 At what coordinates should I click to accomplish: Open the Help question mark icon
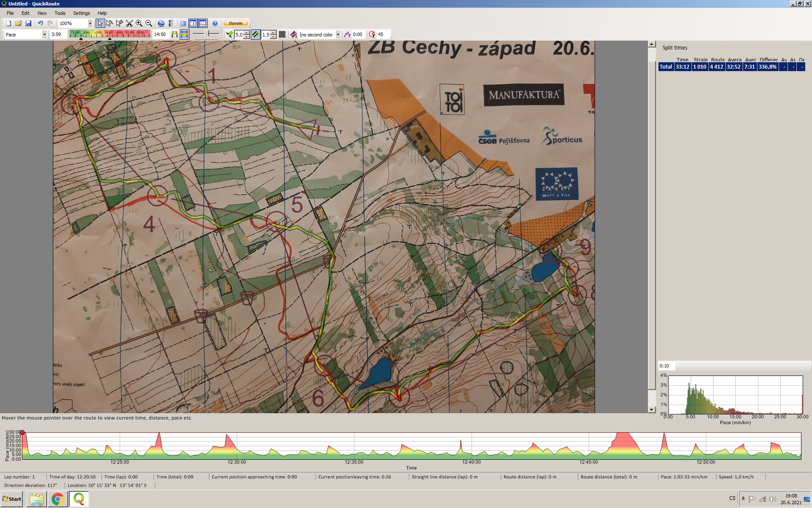pos(215,23)
